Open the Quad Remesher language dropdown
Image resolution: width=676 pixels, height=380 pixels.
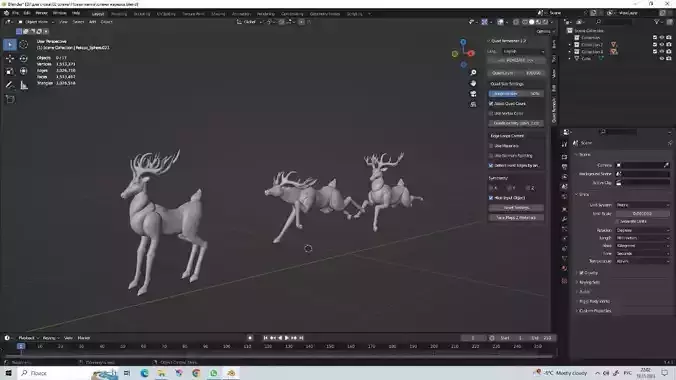523,51
